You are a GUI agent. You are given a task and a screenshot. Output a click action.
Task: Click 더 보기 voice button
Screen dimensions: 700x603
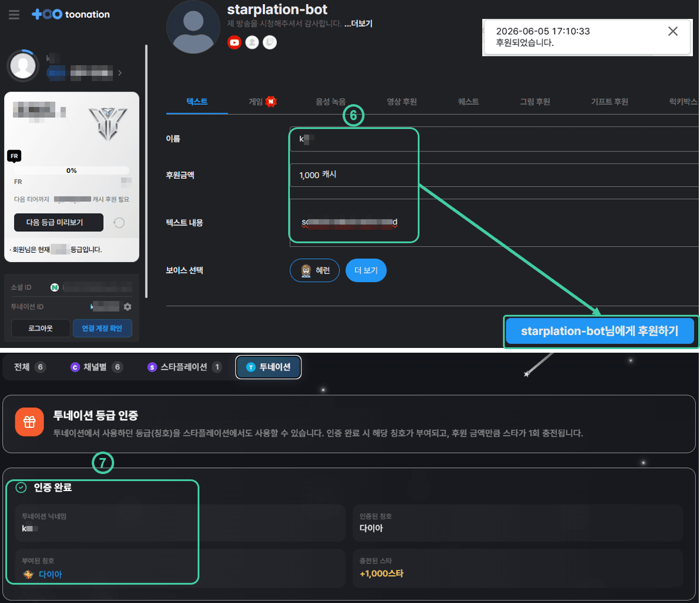coord(366,270)
